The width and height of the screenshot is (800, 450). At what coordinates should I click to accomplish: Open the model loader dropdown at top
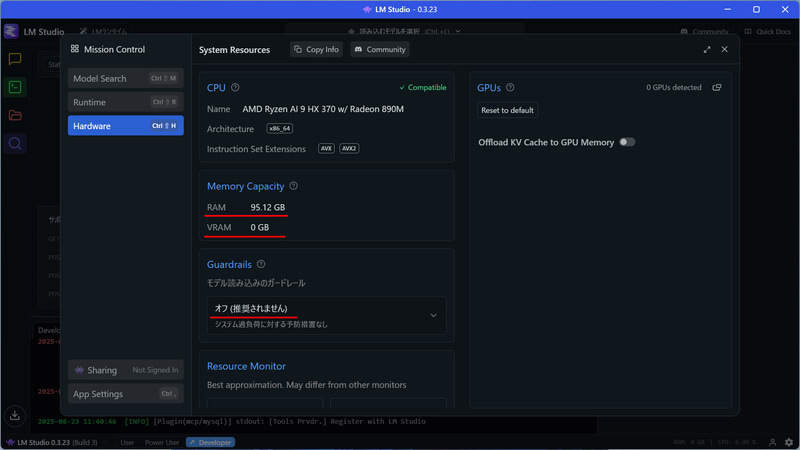coord(404,31)
